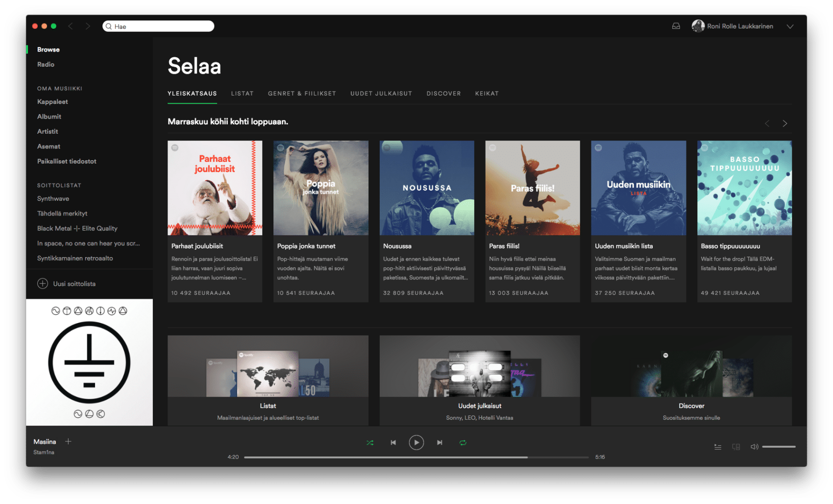Open Nousussa playlist cover
The width and height of the screenshot is (833, 504).
click(x=427, y=188)
